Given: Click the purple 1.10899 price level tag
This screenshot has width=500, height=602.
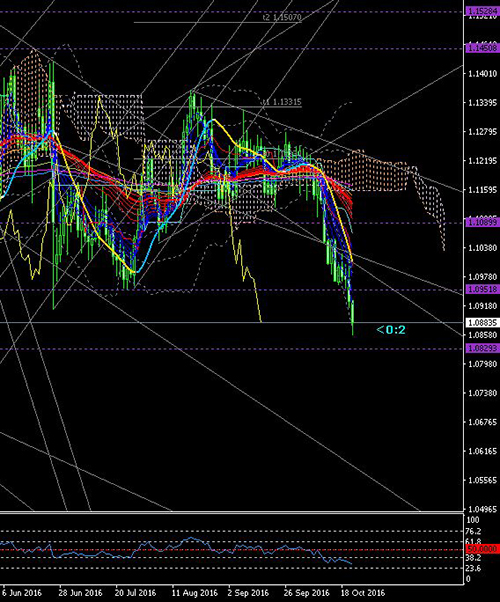Looking at the screenshot, I should 482,222.
